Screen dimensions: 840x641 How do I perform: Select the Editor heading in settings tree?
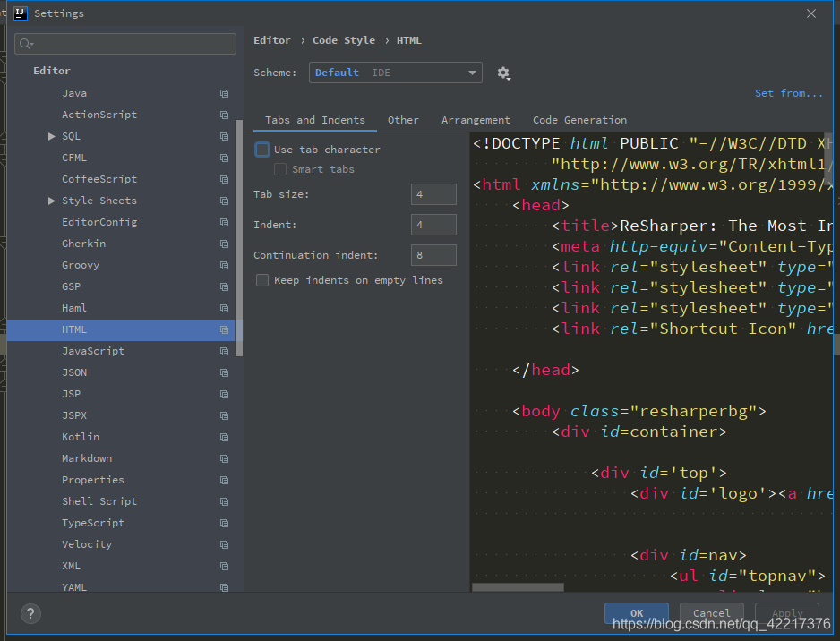[52, 71]
